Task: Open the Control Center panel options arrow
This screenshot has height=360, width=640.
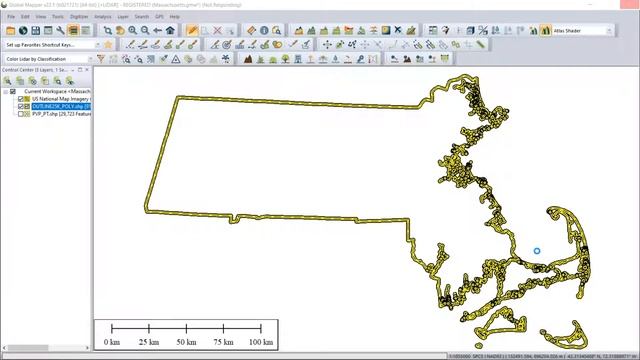Action: (73, 70)
